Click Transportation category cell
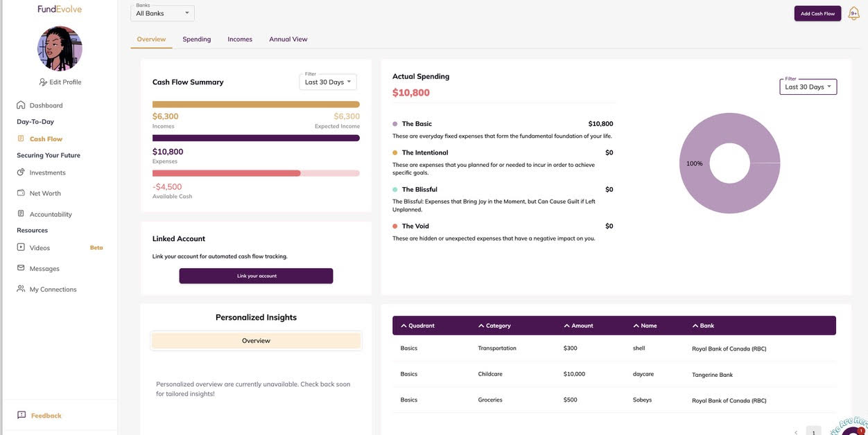 (497, 348)
